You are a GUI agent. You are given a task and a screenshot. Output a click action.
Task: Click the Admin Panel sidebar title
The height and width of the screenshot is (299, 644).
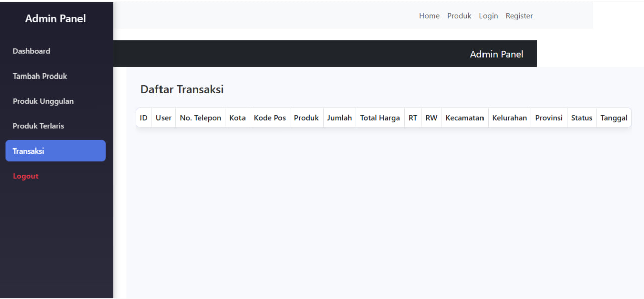(55, 19)
